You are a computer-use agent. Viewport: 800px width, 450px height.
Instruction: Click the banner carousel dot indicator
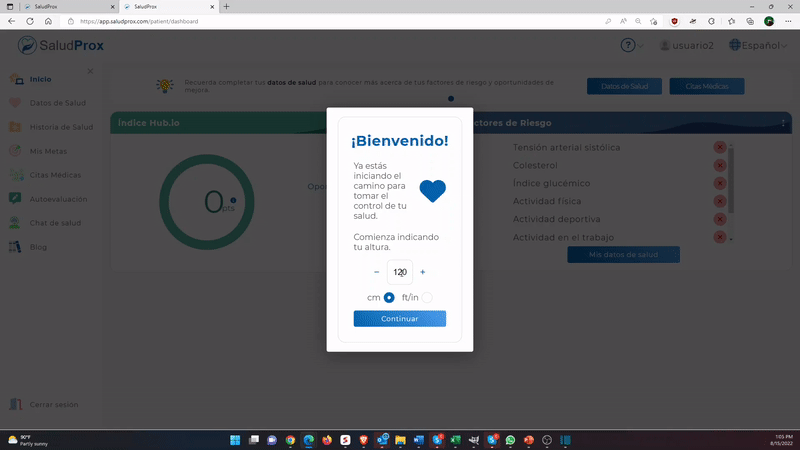click(x=451, y=98)
